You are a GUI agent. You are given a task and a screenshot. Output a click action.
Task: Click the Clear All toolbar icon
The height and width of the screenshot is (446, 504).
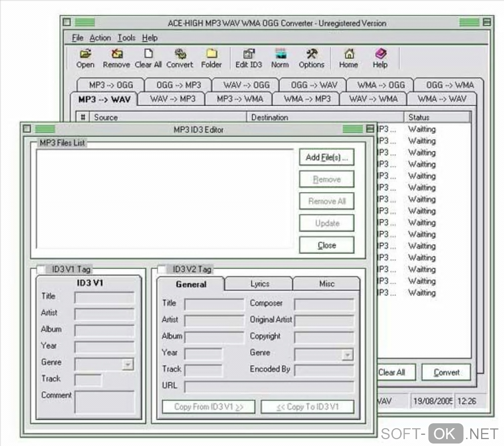click(x=148, y=58)
